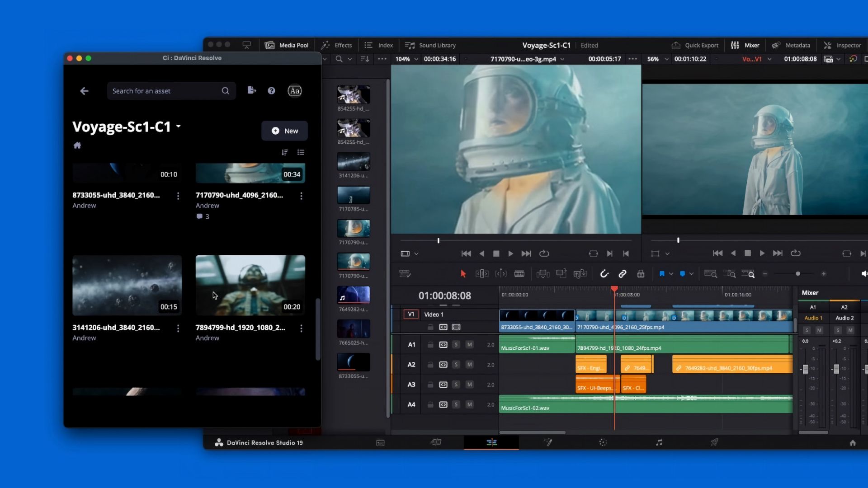The height and width of the screenshot is (488, 868).
Task: Toggle linked selection in the timeline toolbar
Action: (623, 273)
